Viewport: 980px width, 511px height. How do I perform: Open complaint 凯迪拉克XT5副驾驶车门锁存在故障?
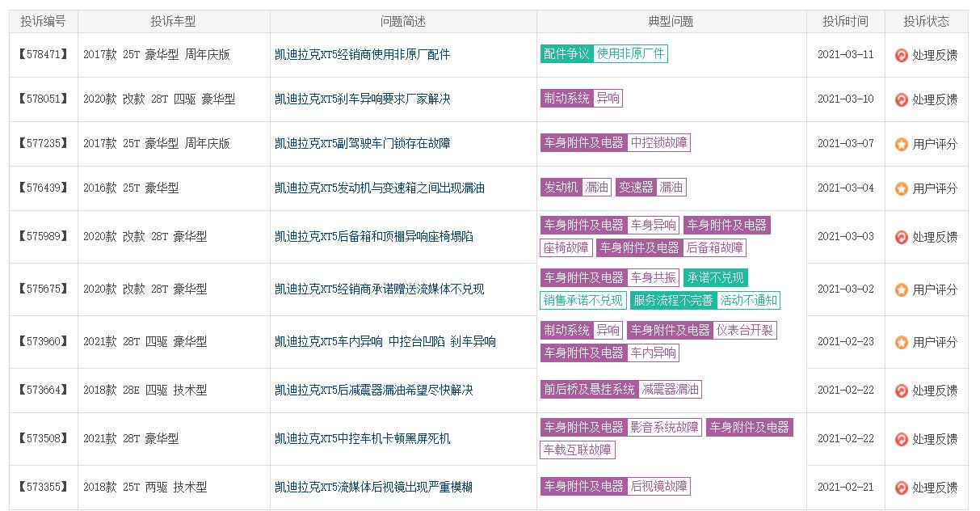362,143
